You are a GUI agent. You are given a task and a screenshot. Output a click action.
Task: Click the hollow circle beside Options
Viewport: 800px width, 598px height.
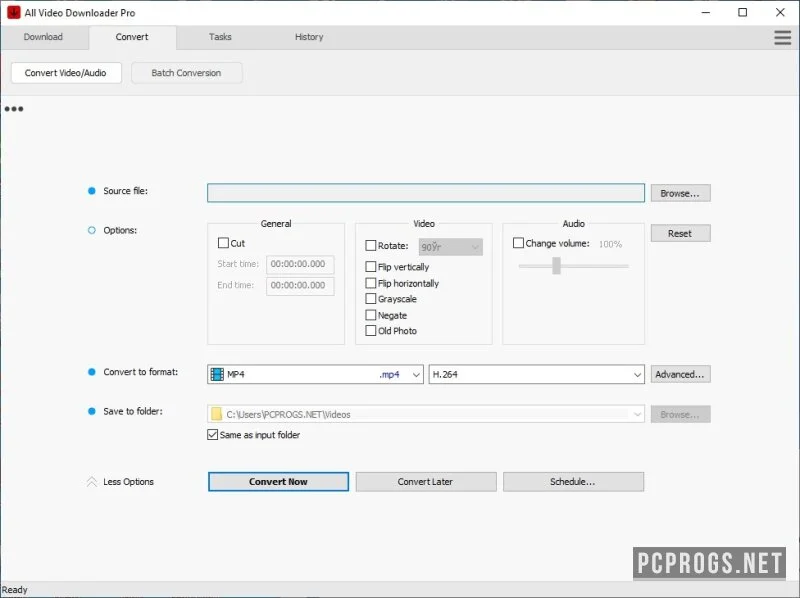tap(92, 230)
